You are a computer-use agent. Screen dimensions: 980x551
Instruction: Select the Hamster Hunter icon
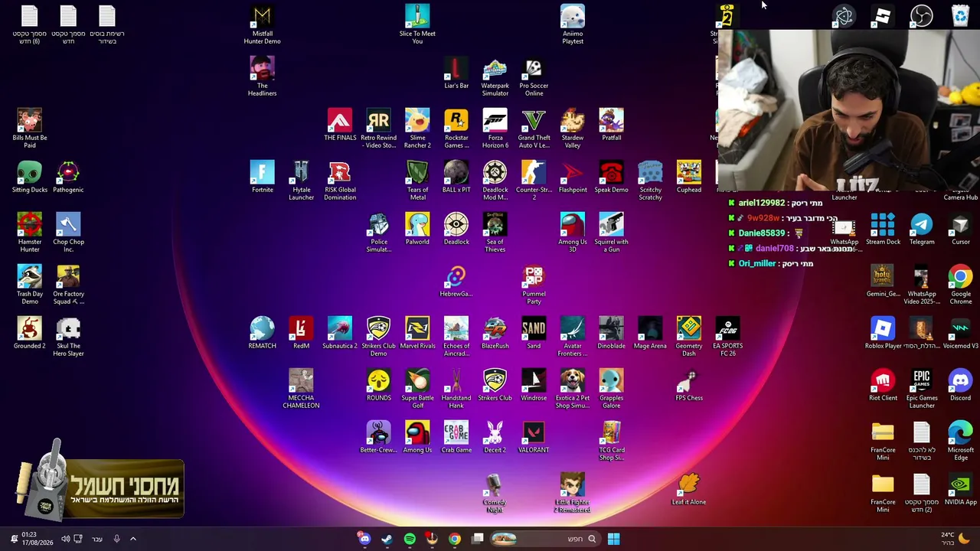(x=30, y=233)
